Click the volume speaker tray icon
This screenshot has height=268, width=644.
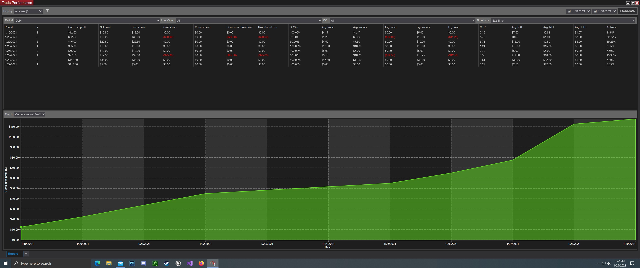(609, 263)
